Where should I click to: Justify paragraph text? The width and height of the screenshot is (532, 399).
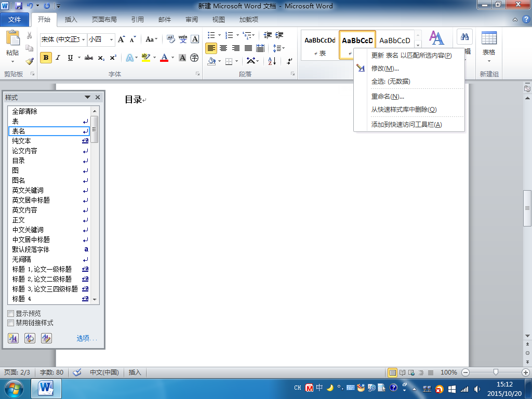(248, 48)
